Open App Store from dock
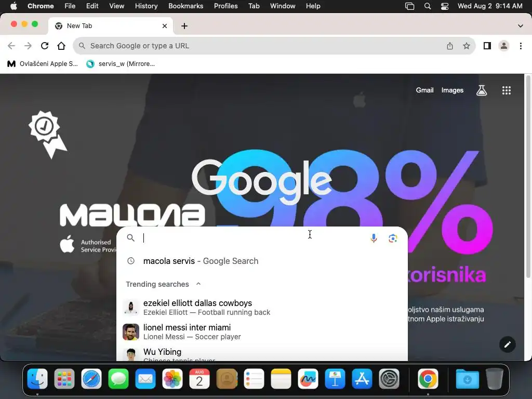The height and width of the screenshot is (399, 532). point(362,379)
